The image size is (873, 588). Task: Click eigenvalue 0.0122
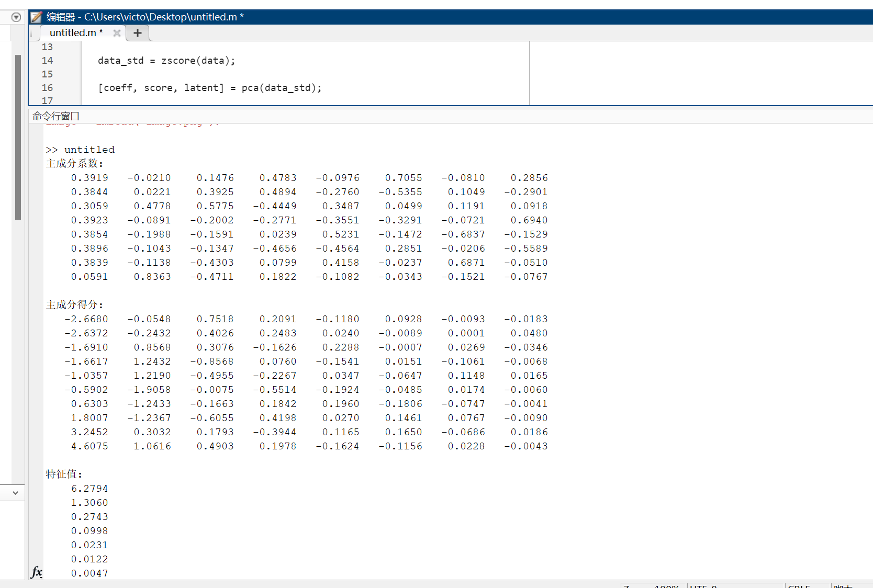coord(89,559)
